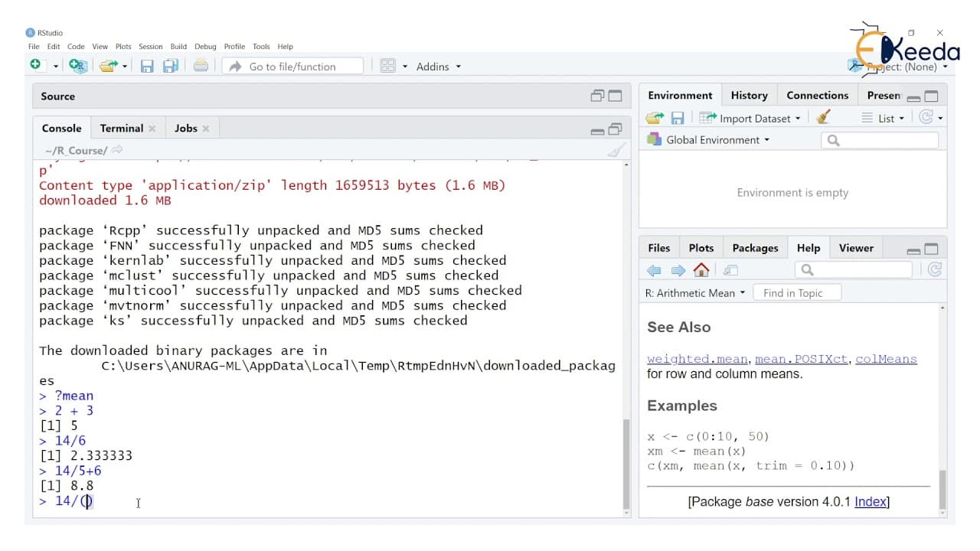
Task: Open the Edit menu
Action: (54, 47)
